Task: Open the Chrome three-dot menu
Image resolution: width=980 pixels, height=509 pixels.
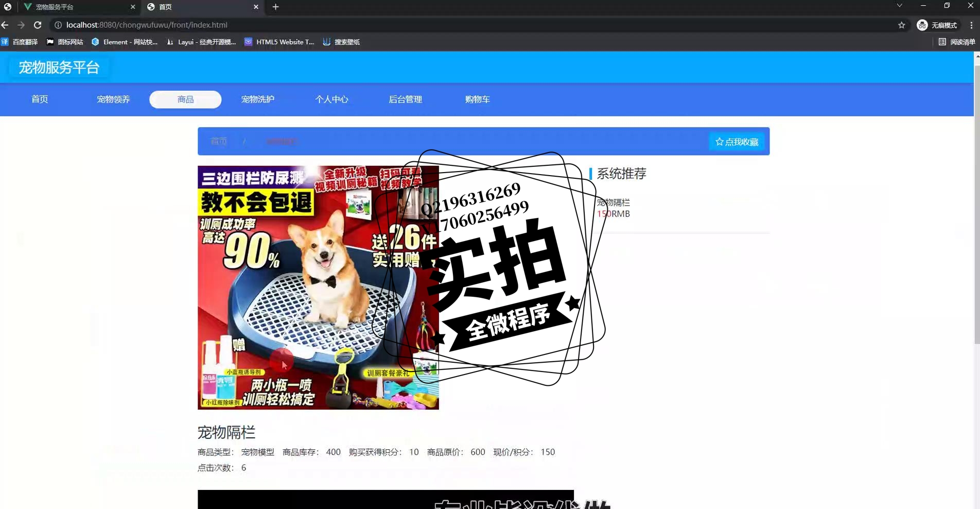Action: coord(971,25)
